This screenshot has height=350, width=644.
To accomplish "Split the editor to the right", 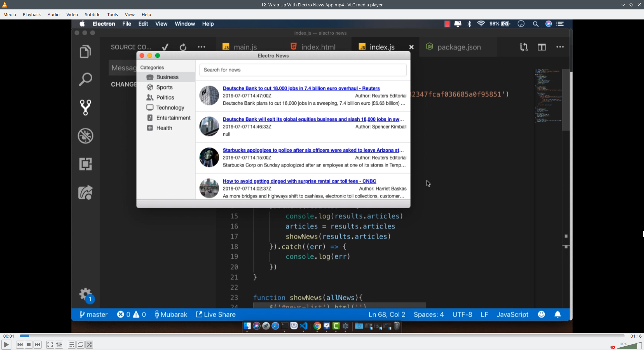I will coord(542,47).
